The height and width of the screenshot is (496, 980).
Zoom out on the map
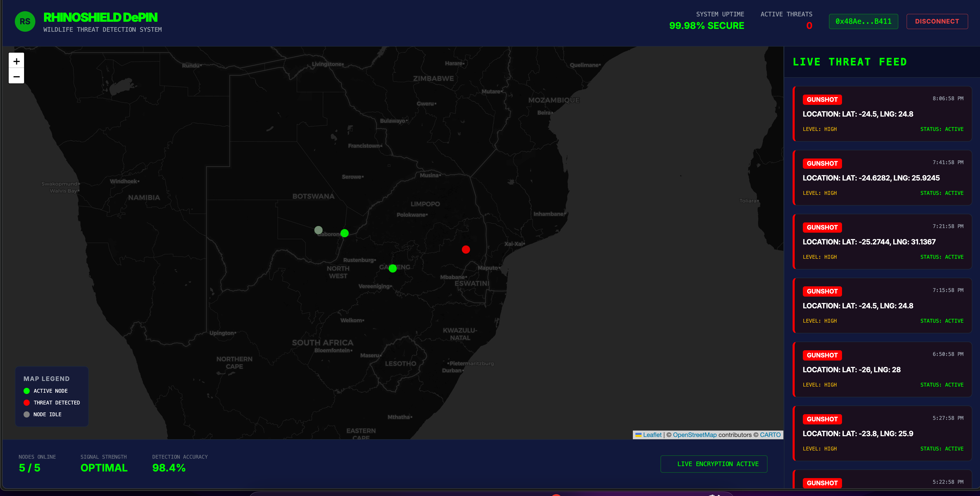tap(16, 76)
